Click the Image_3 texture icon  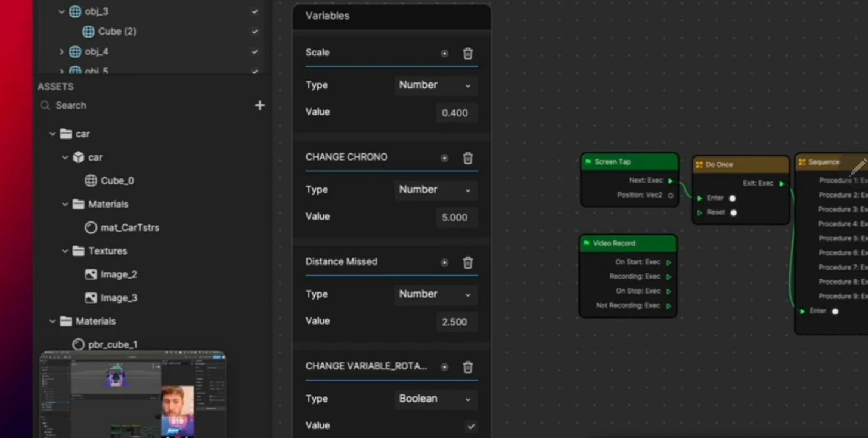[x=91, y=298]
